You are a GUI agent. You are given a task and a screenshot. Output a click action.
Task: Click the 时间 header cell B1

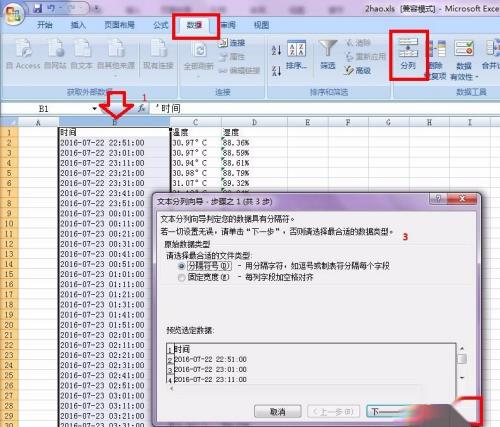tap(114, 132)
